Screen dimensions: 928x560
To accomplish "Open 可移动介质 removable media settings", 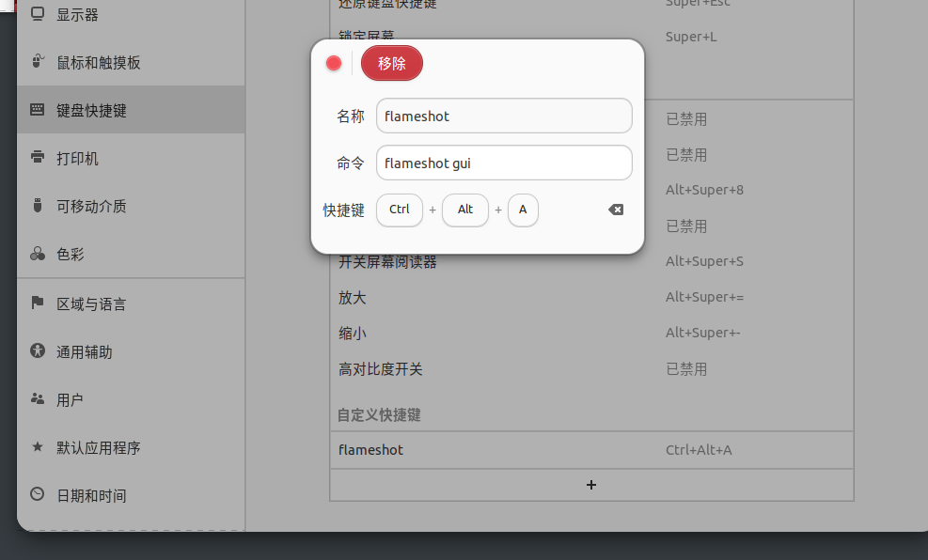I will (131, 206).
